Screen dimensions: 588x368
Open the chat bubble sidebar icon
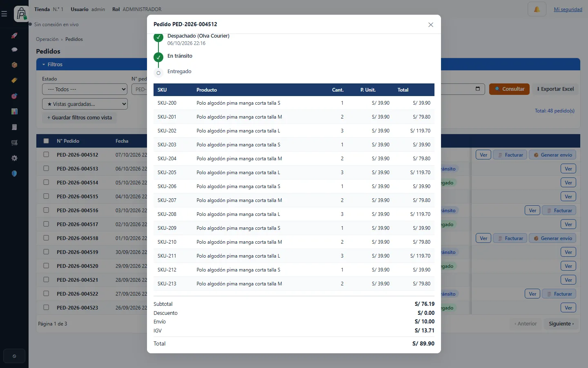point(14,49)
